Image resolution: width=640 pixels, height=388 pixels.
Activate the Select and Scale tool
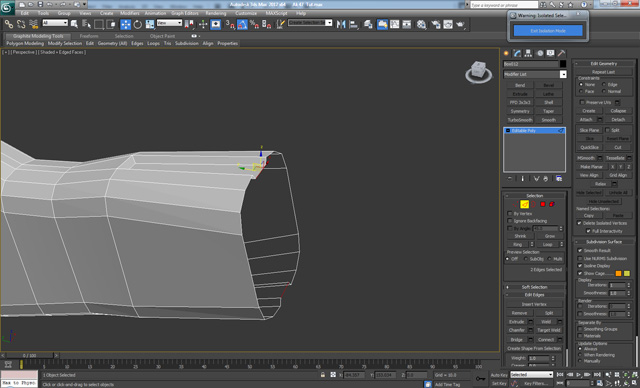(150, 24)
